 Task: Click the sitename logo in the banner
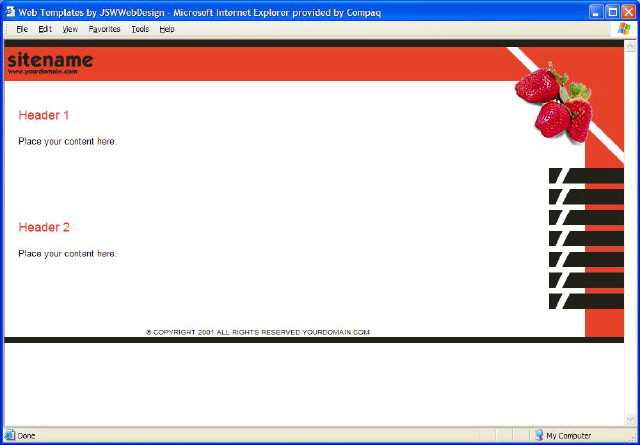click(x=50, y=60)
